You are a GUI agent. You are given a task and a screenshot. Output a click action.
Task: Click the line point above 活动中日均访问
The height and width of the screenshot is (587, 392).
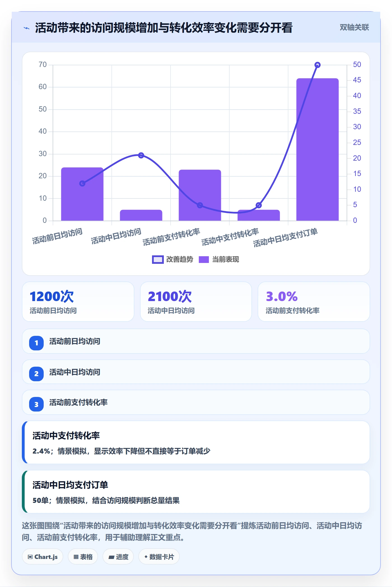141,155
